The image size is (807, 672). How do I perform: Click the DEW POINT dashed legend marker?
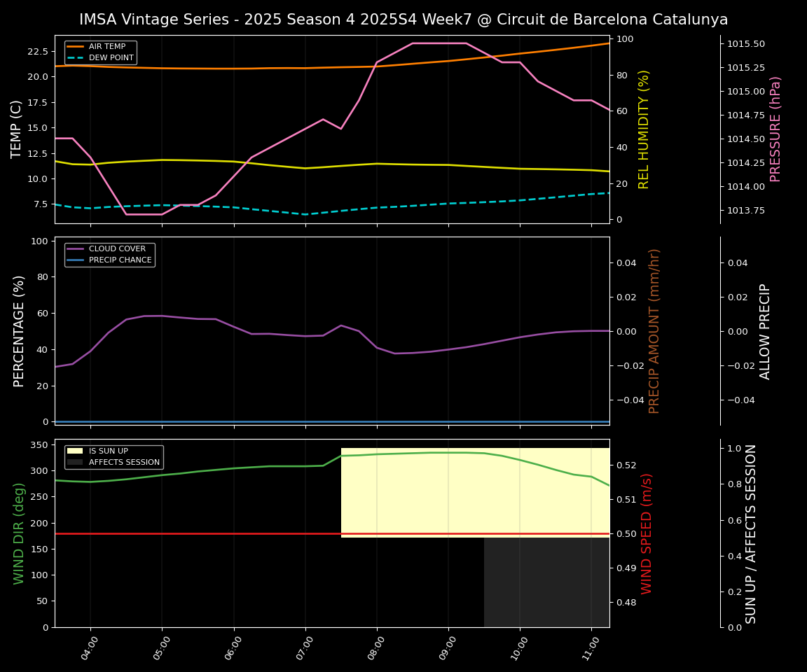click(76, 57)
